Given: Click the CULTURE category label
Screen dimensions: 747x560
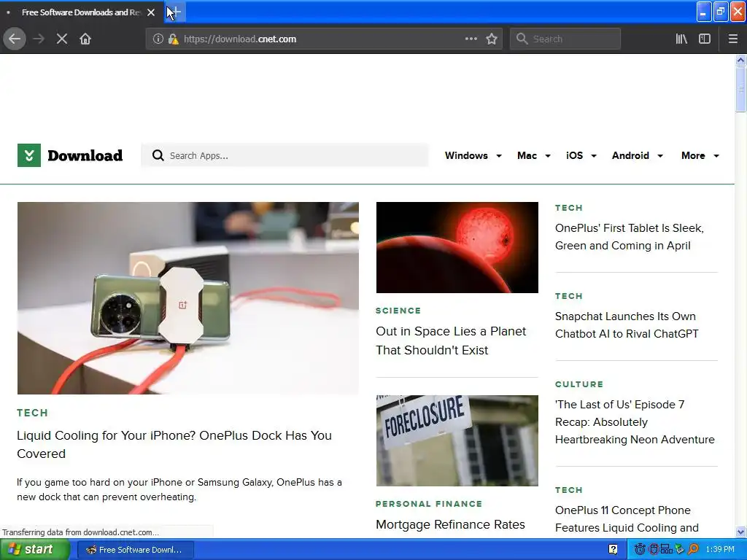Looking at the screenshot, I should tap(579, 384).
